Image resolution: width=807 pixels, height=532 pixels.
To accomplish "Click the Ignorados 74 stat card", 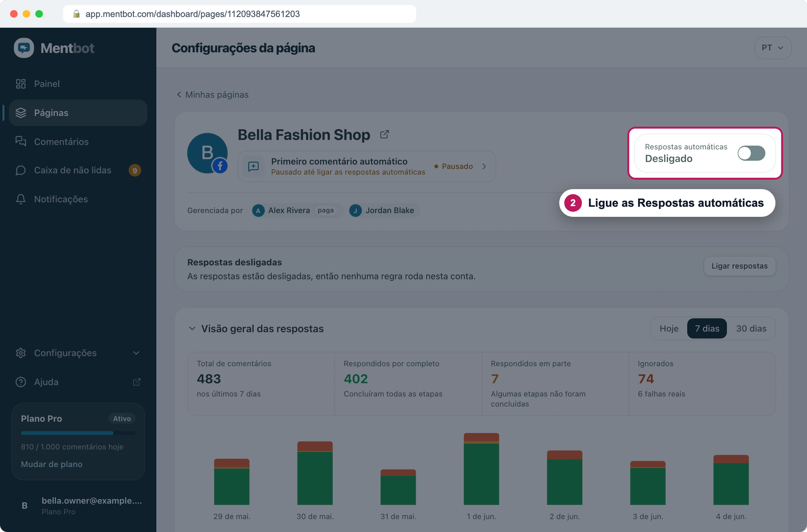I will [702, 384].
